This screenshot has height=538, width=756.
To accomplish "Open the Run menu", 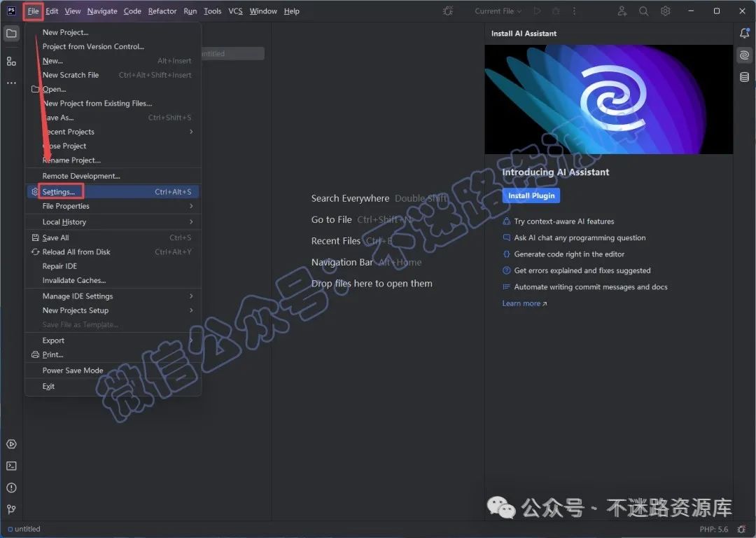I will pyautogui.click(x=190, y=11).
